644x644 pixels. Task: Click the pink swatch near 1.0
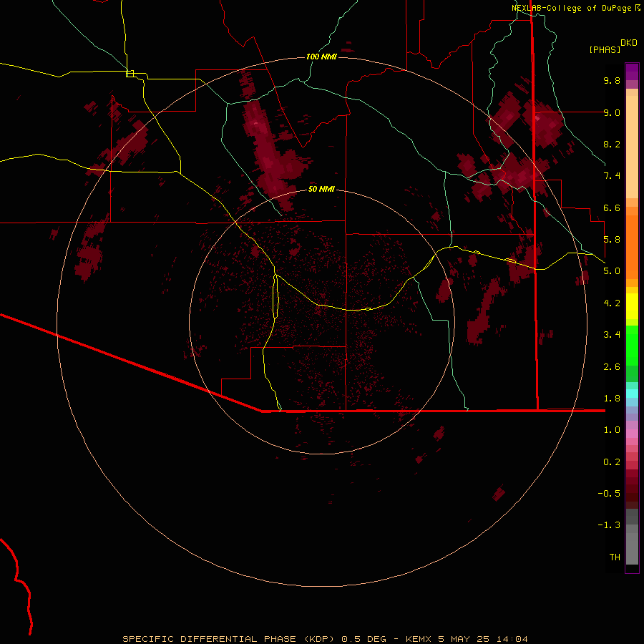click(632, 434)
